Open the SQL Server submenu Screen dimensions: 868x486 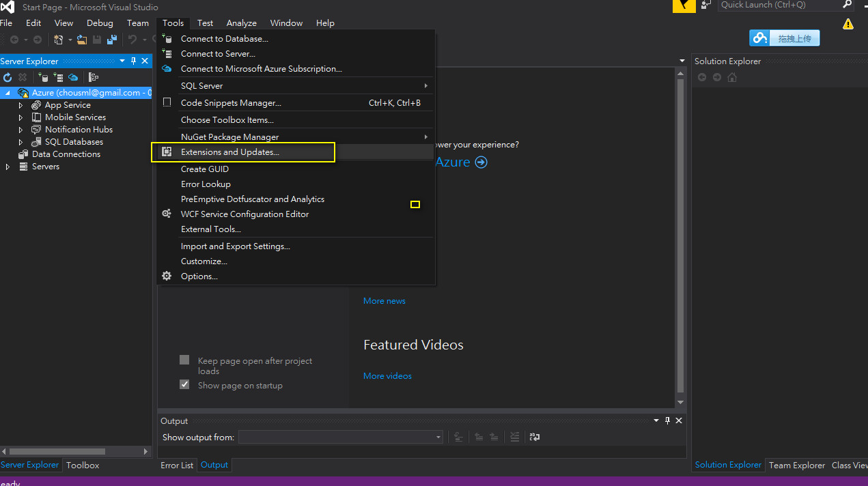(296, 85)
